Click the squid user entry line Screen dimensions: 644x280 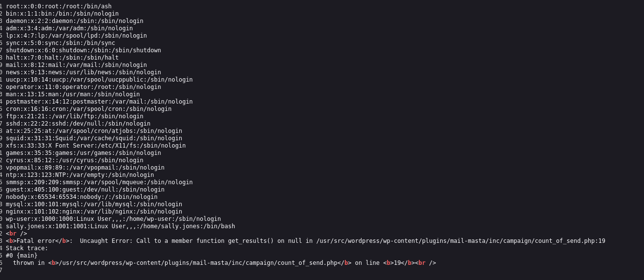[x=94, y=138]
